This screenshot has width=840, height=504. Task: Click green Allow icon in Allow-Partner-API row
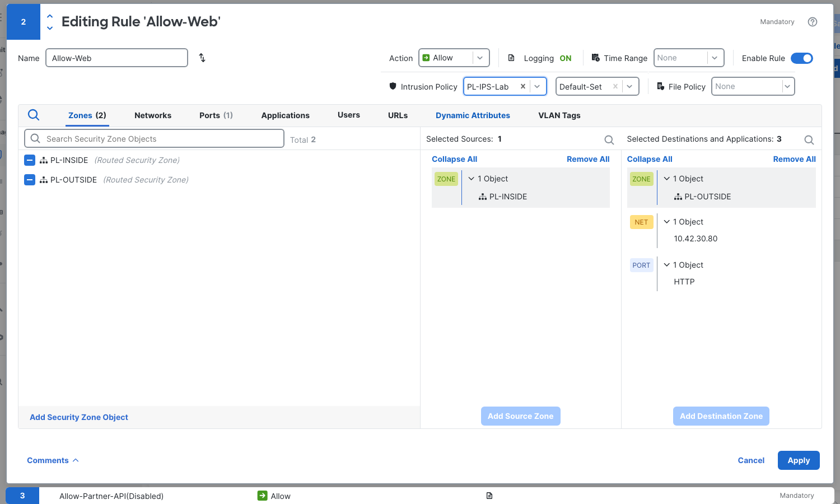point(262,496)
